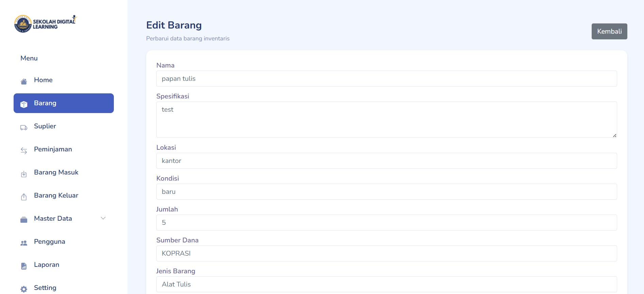644x294 pixels.
Task: Click the Sekolah Digital Learning logo
Action: [46, 24]
